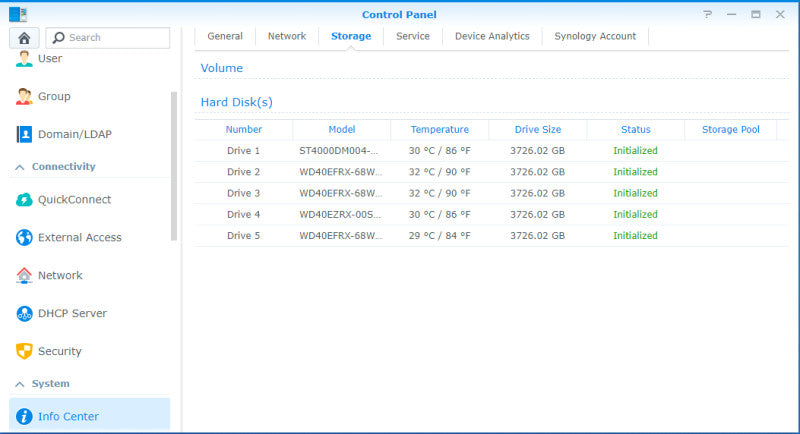Viewport: 800px width, 434px height.
Task: Minimize the Control Panel window
Action: [x=731, y=14]
